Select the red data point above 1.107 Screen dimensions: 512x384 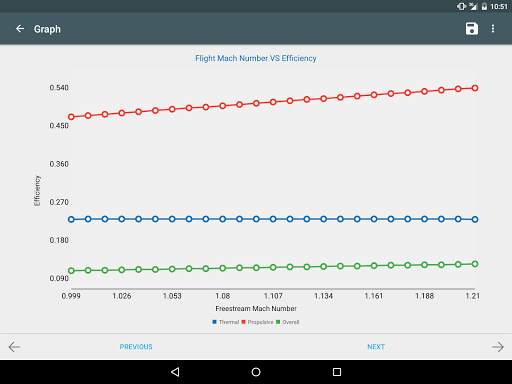click(273, 102)
